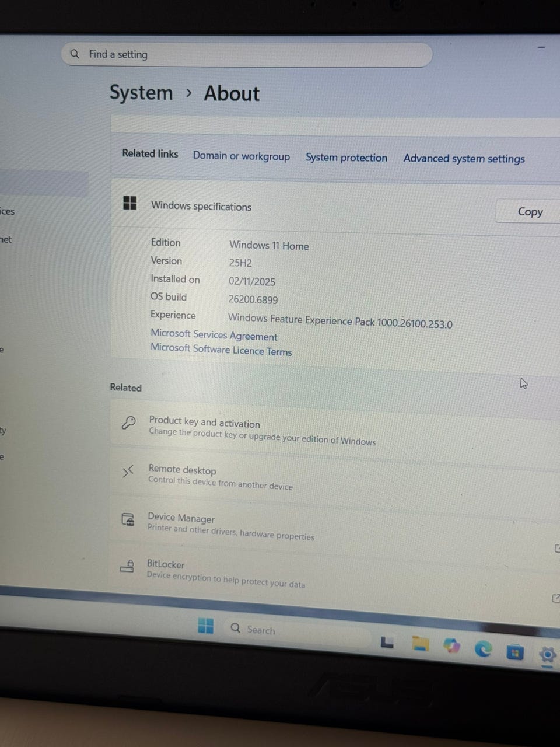560x747 pixels.
Task: Open the Domain or workgroup link
Action: click(242, 156)
